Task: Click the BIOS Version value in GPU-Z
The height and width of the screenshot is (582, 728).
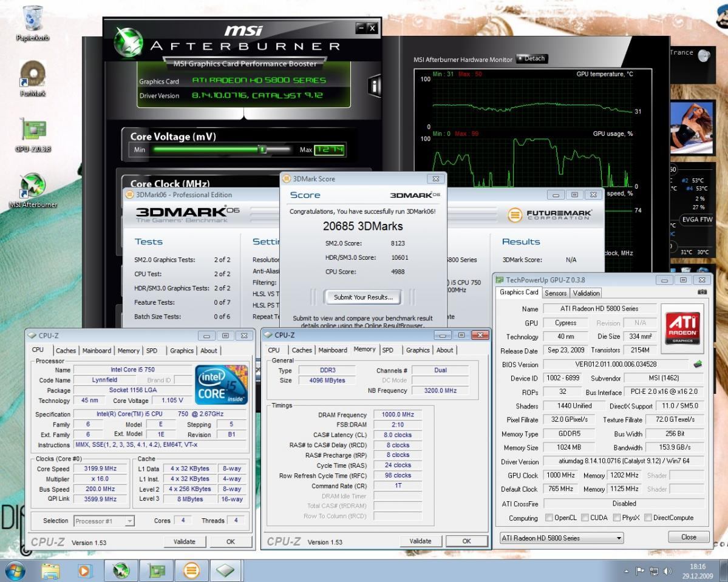Action: pos(616,364)
